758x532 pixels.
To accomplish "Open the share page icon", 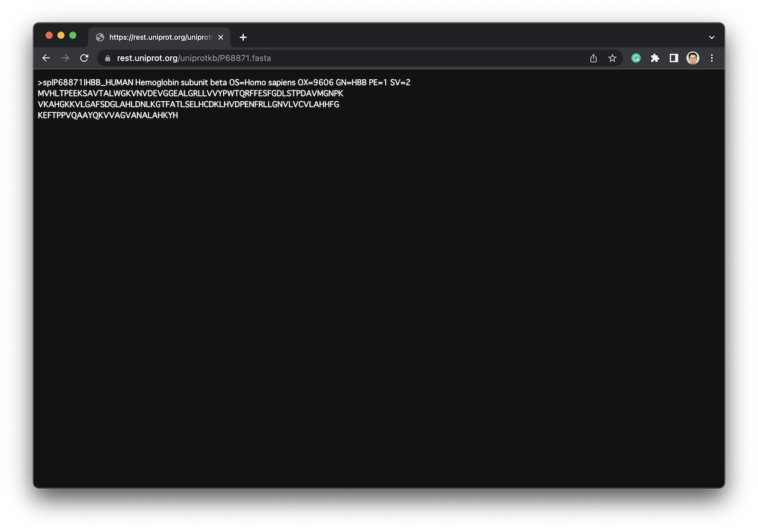I will 594,58.
